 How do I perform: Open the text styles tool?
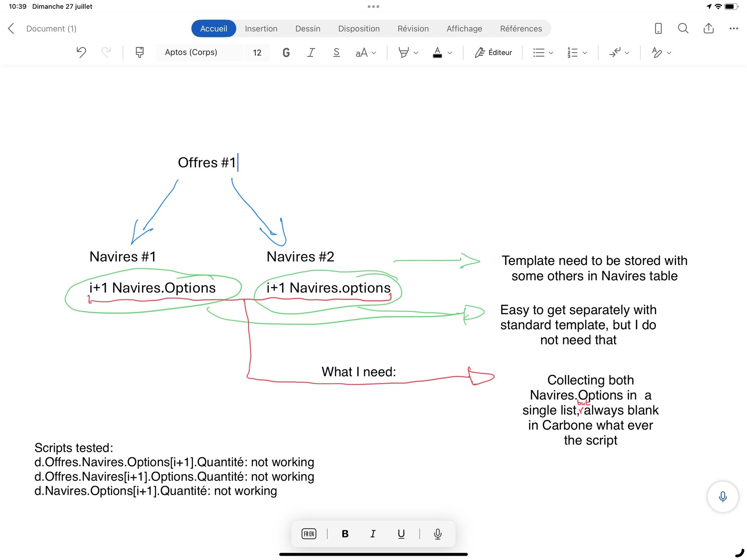pos(657,53)
